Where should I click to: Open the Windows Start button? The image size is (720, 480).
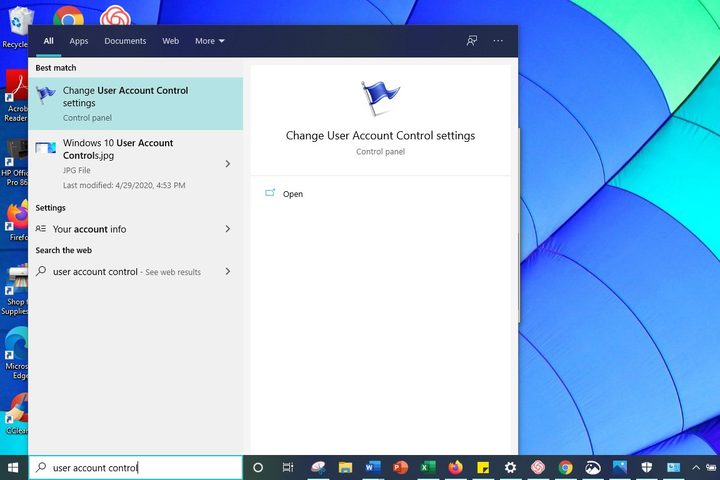pyautogui.click(x=13, y=468)
